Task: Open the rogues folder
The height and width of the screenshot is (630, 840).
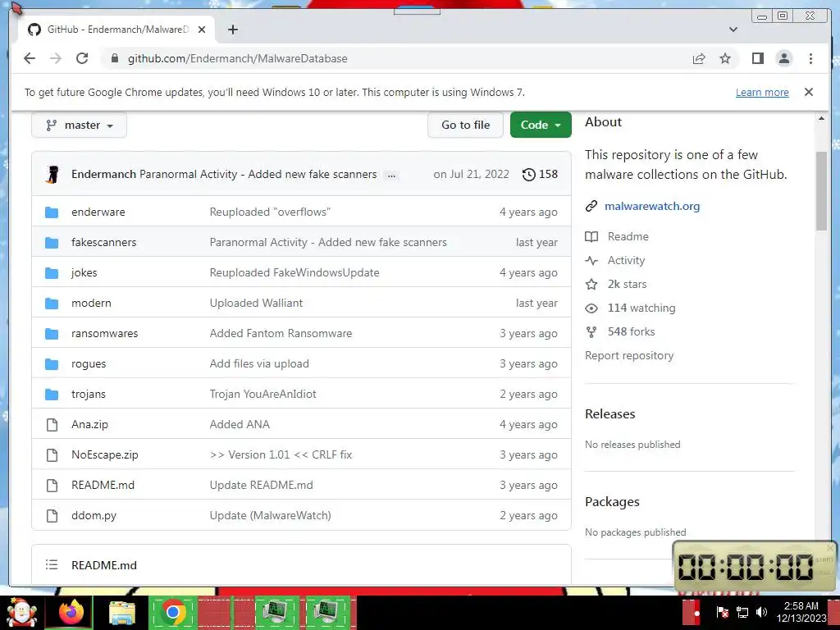Action: coord(89,363)
